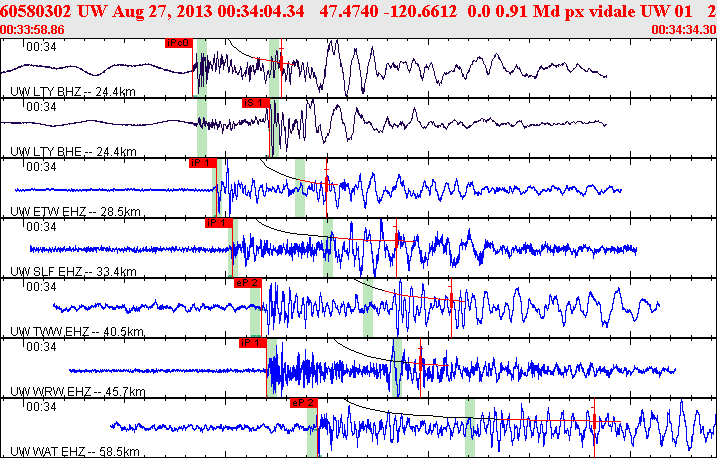Click start time 00:33:58.86 in header
The width and height of the screenshot is (717, 458).
[32, 30]
